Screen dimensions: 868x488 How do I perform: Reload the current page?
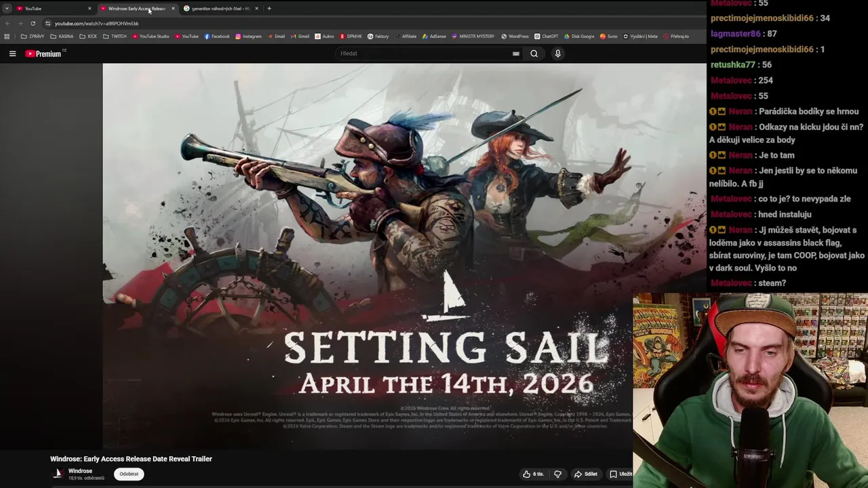point(33,23)
